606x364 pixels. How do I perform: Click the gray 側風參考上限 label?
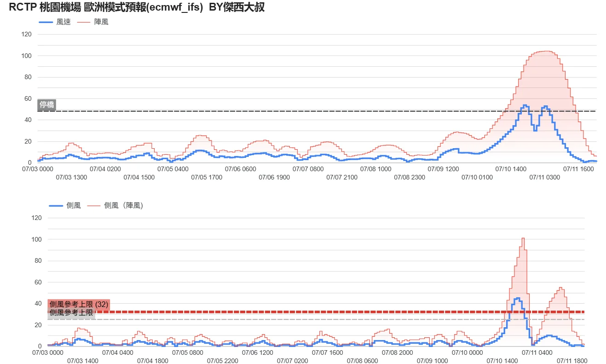pyautogui.click(x=71, y=313)
